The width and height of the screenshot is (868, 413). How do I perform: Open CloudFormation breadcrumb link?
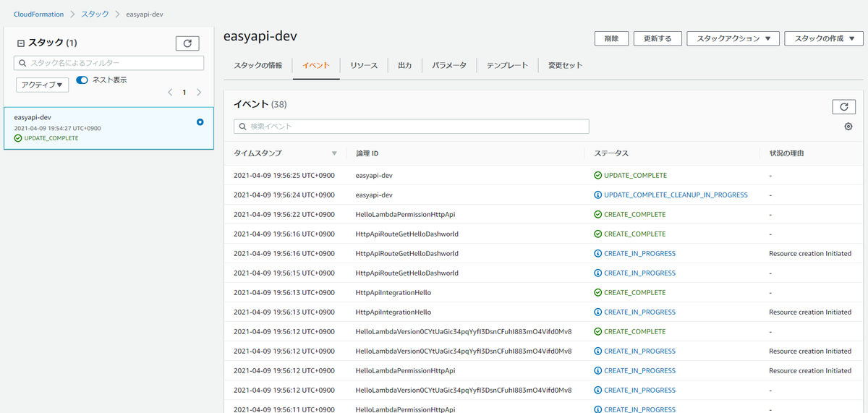point(39,14)
